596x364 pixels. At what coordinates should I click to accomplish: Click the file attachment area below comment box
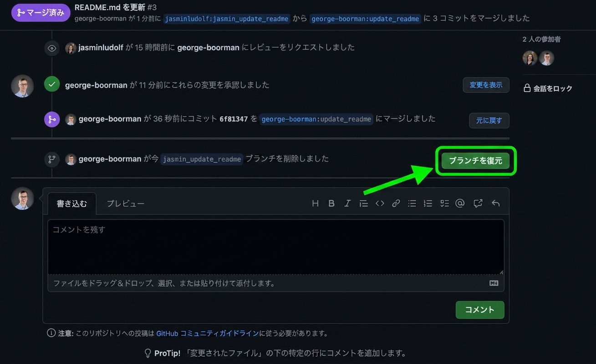pos(276,283)
